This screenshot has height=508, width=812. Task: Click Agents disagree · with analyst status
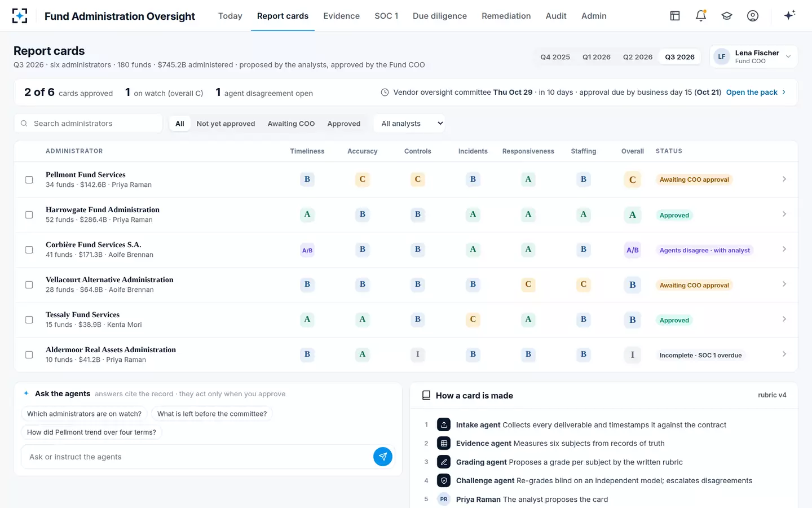pos(705,250)
